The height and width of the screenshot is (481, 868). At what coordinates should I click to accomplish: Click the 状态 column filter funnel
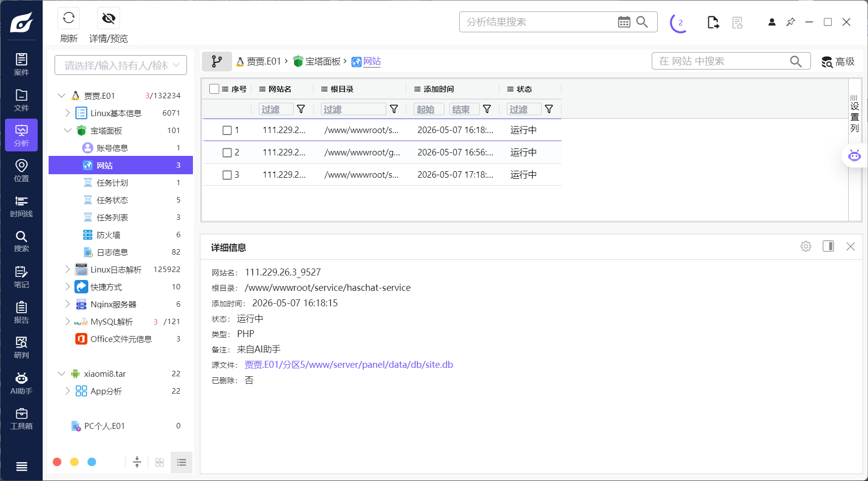pos(549,109)
